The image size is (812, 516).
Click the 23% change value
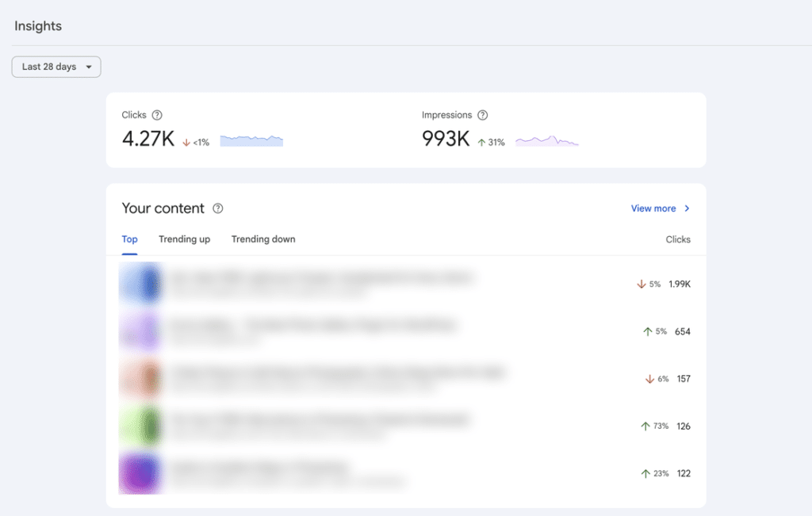(661, 473)
